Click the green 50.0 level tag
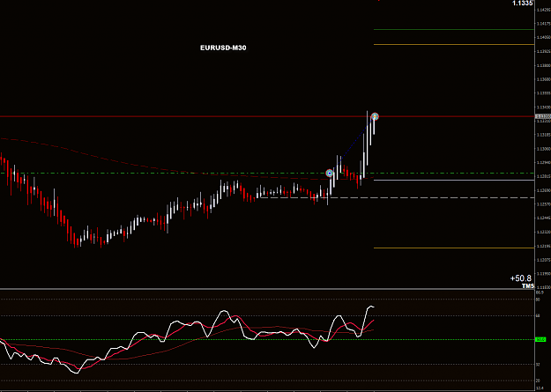The height and width of the screenshot is (392, 551). [540, 340]
